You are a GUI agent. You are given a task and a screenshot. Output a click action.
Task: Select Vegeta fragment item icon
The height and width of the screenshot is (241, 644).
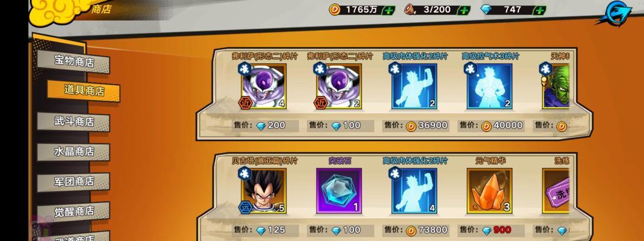point(263,191)
